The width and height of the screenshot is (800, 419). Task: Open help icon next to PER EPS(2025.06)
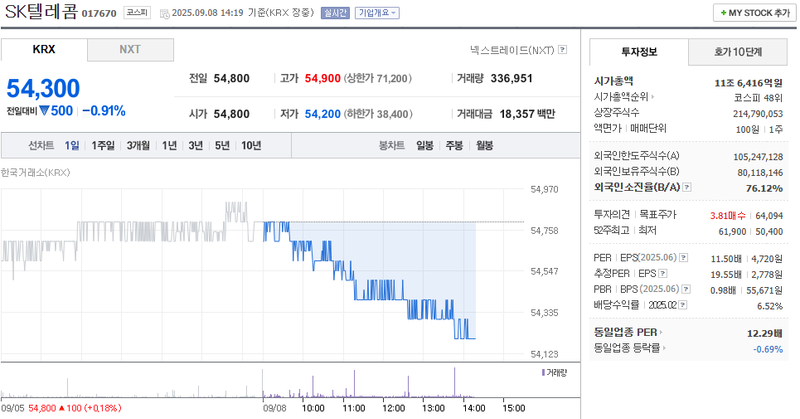(x=683, y=258)
